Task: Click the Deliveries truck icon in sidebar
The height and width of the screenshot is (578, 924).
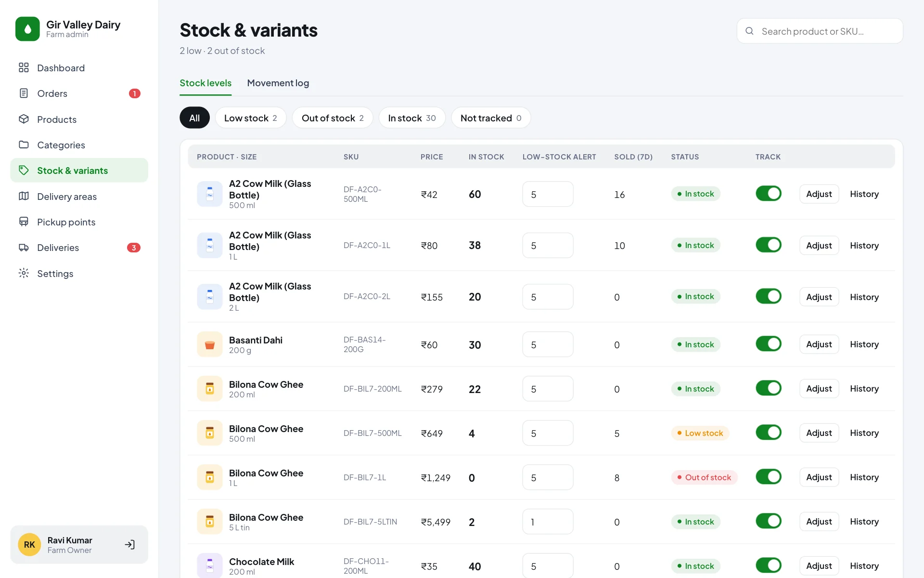Action: tap(24, 247)
